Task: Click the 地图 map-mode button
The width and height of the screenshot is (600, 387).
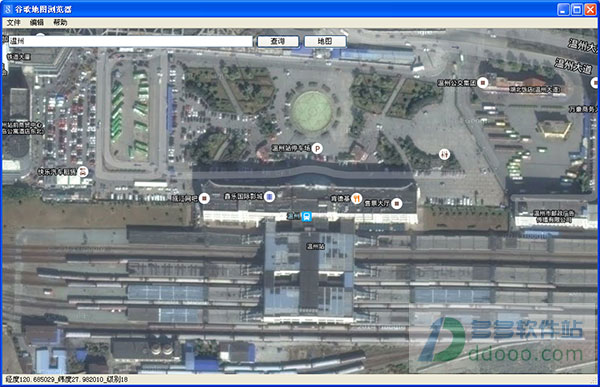Action: click(x=325, y=41)
